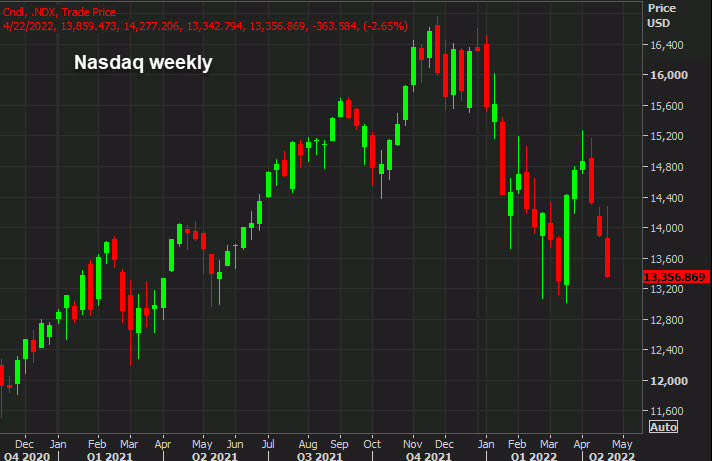Click the highest red candle in late November 2021
712x461 pixels.
click(437, 49)
